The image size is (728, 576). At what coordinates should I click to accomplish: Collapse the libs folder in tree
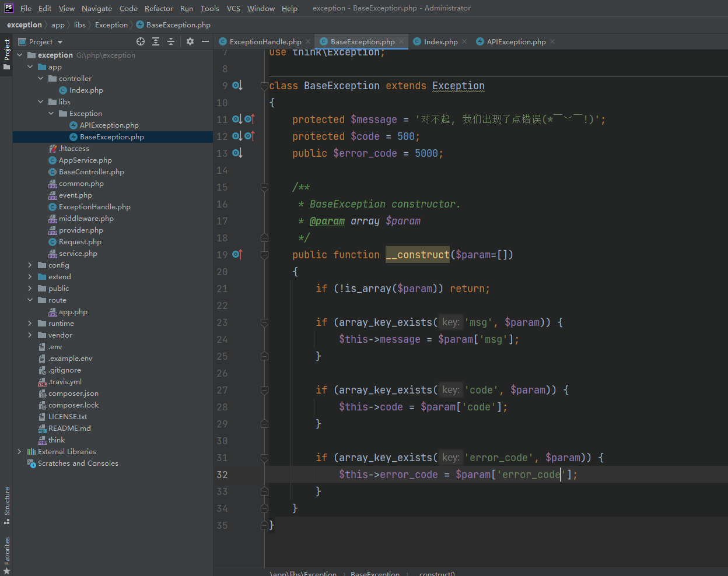pyautogui.click(x=41, y=102)
